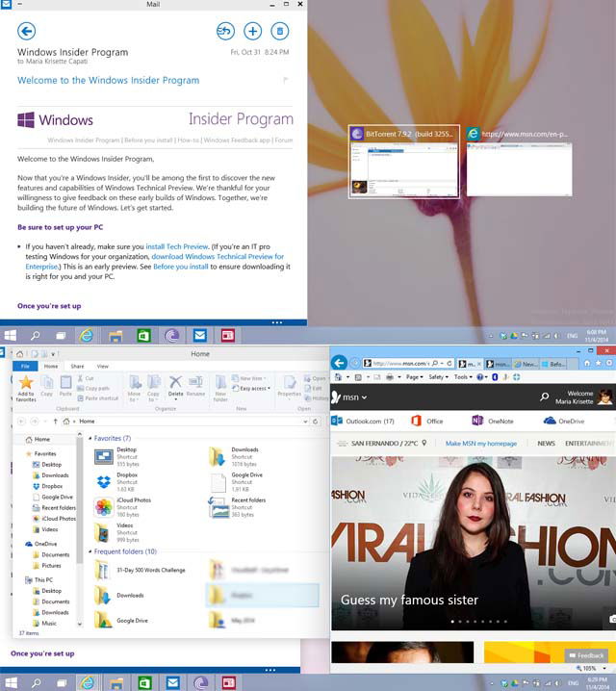Click Start button in taskbar beneath Mail message

11,336
